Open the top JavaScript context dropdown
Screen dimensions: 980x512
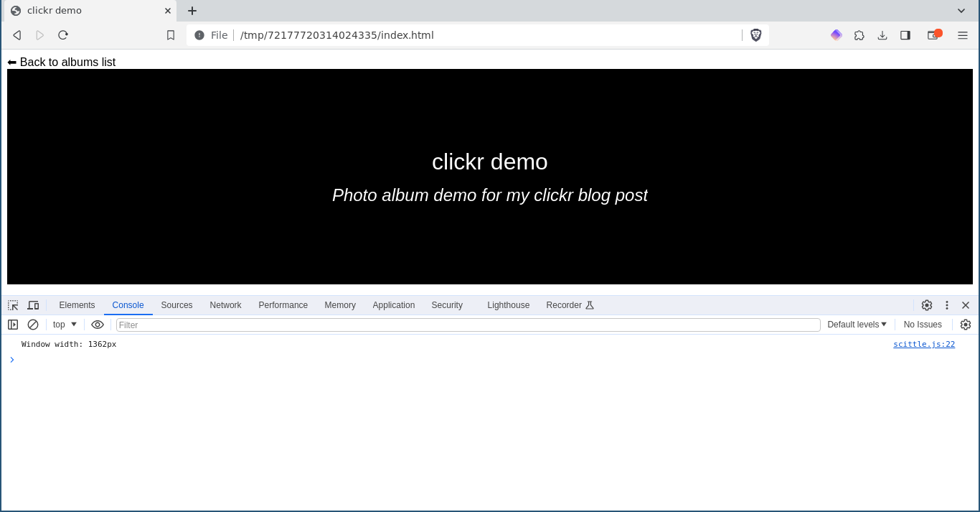[x=65, y=325]
